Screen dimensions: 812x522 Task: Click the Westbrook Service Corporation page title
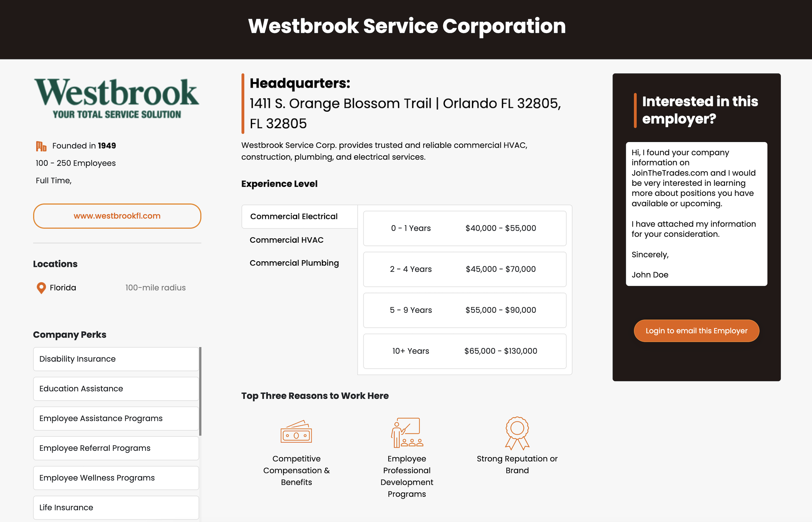click(x=407, y=26)
